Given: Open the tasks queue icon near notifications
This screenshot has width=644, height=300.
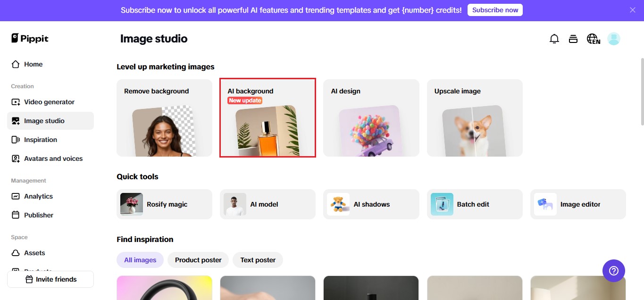Looking at the screenshot, I should pos(573,39).
